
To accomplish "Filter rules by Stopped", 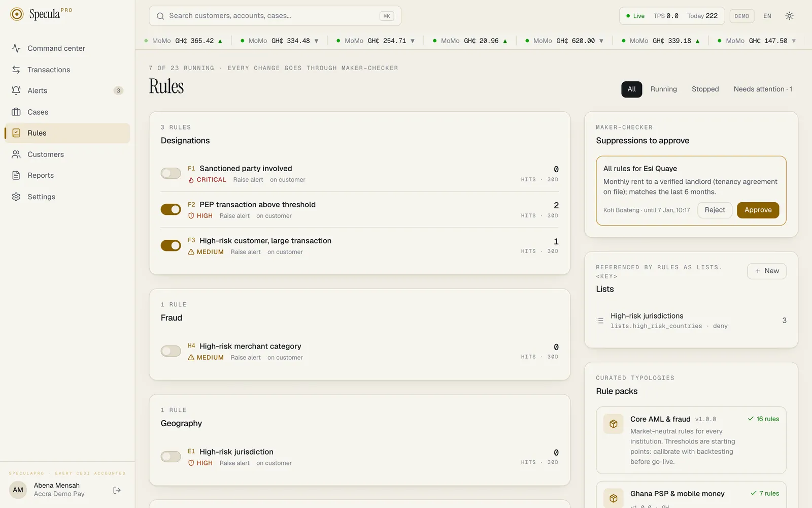I will pos(705,89).
